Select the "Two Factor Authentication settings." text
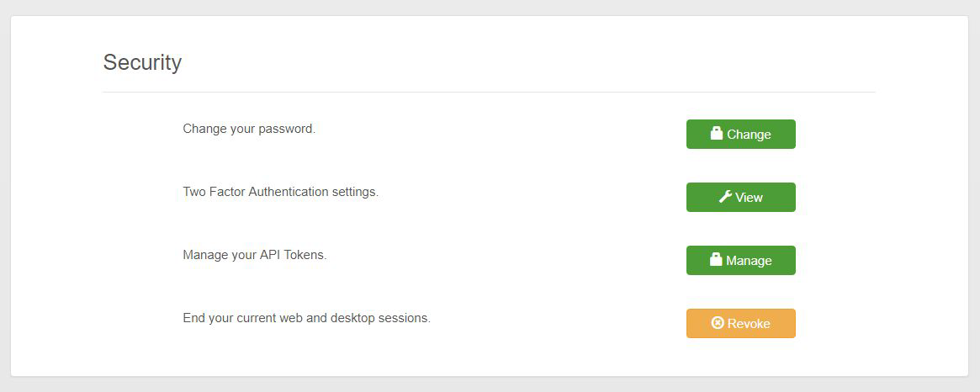The width and height of the screenshot is (980, 392). 280,192
